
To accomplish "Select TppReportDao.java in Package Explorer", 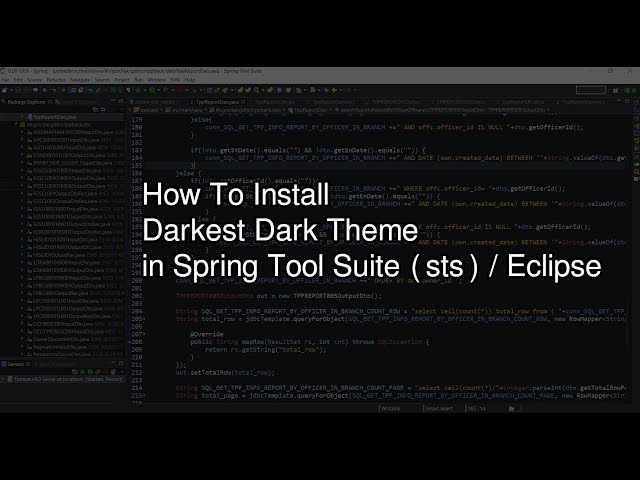I will (x=54, y=117).
